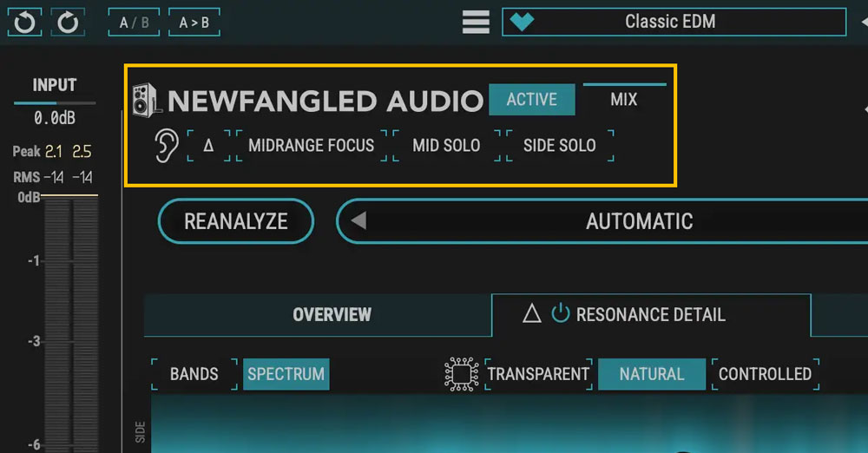Image resolution: width=868 pixels, height=453 pixels.
Task: Select NATURAL processing mode
Action: pos(652,374)
